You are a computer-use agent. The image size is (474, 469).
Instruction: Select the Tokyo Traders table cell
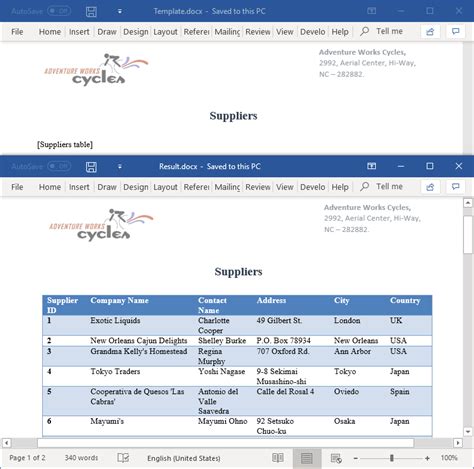(115, 371)
